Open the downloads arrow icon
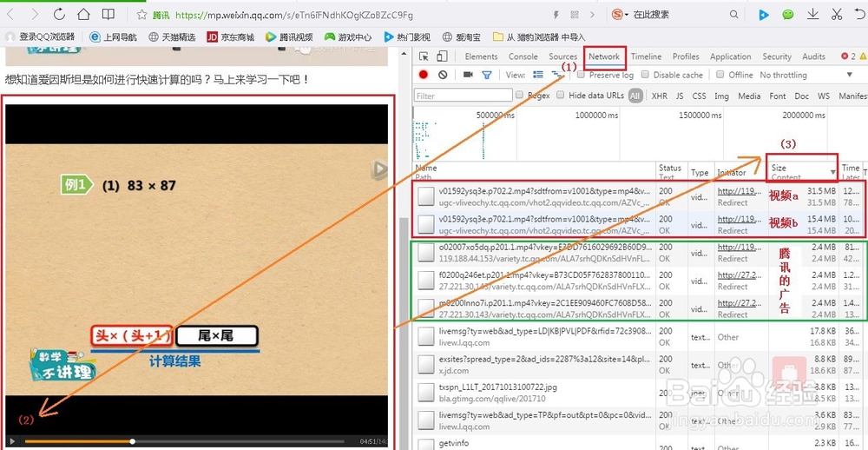868x450 pixels. tap(812, 15)
